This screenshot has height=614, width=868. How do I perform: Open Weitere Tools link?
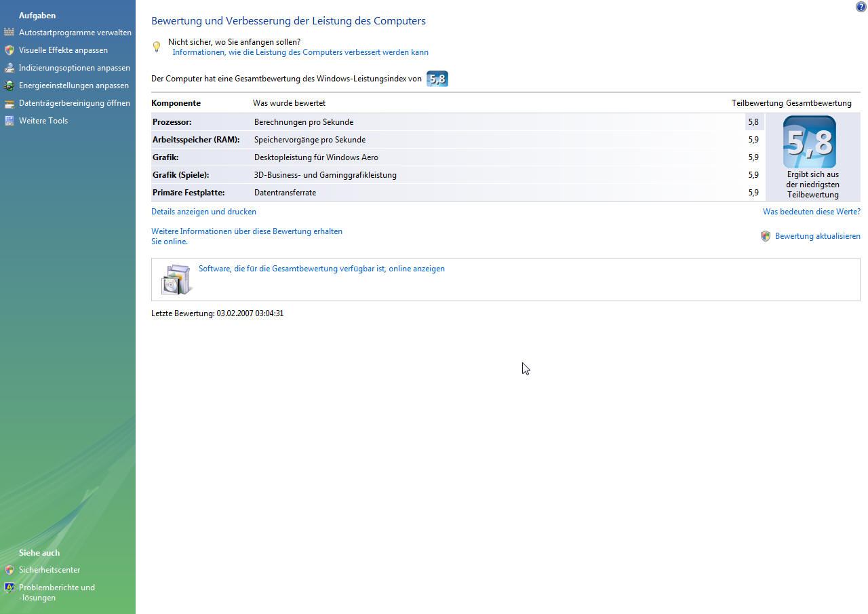point(43,121)
